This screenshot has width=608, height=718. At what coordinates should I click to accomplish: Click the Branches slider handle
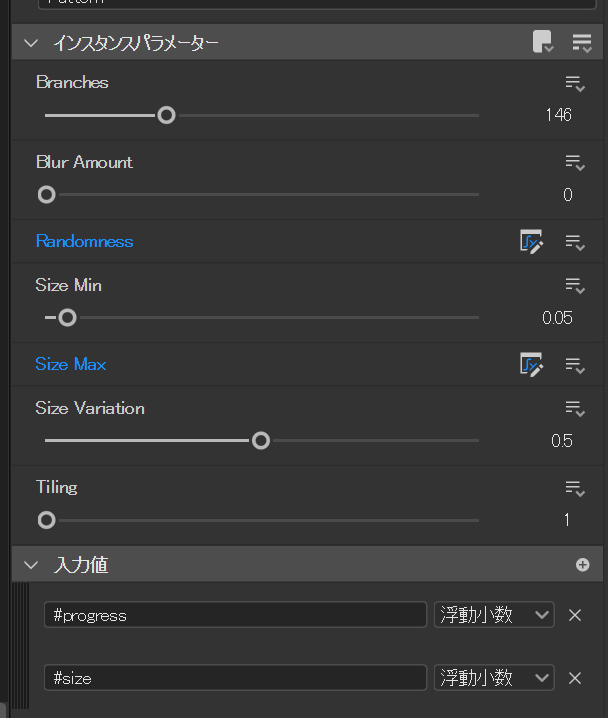(167, 115)
